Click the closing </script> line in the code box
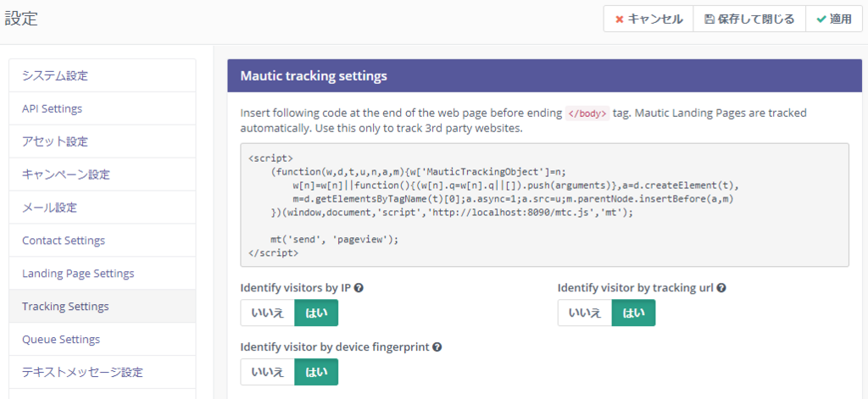 274,253
